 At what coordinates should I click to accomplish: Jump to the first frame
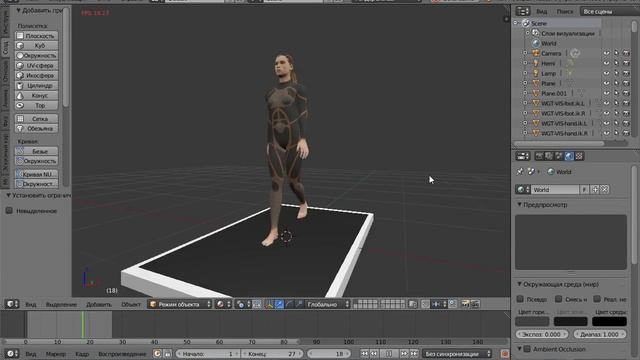(x=364, y=353)
